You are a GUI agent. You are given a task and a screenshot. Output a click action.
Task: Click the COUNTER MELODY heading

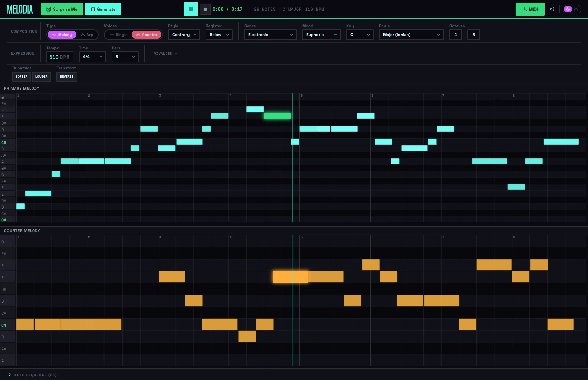(22, 231)
